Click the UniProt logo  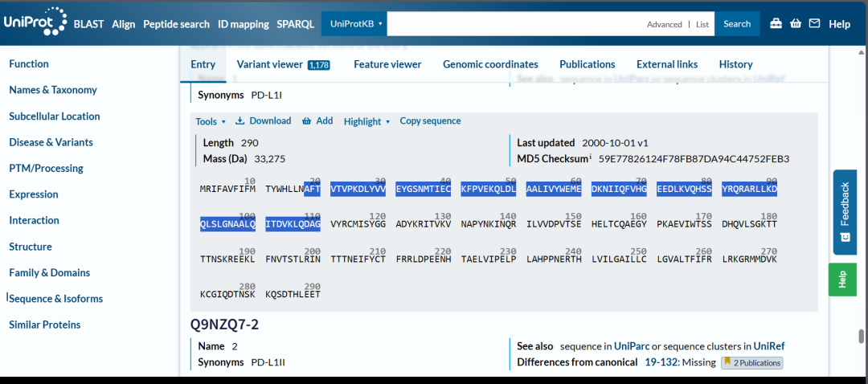34,22
